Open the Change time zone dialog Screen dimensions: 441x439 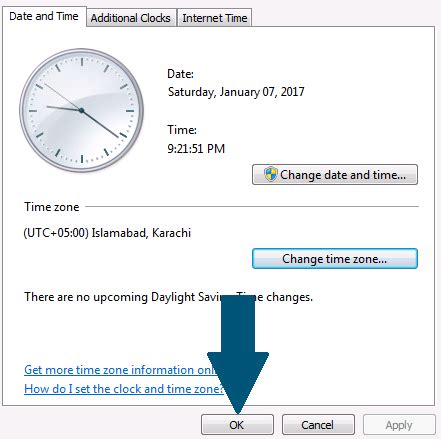pyautogui.click(x=335, y=258)
